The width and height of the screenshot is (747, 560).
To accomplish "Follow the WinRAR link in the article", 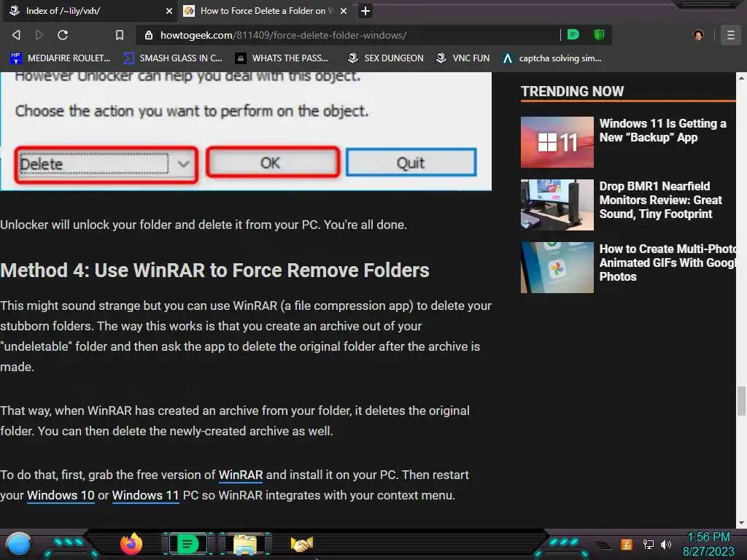I will point(241,475).
